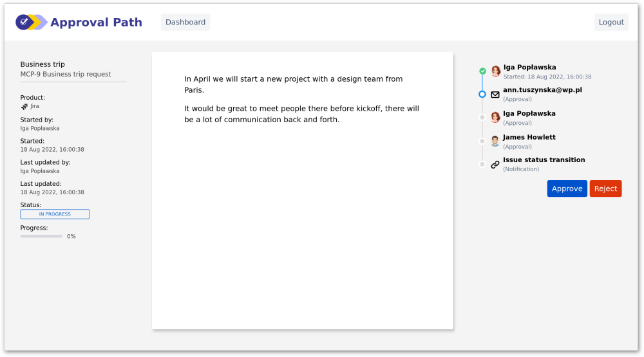Click Iga Popławska's avatar in Approval step
Screen dimensions: 644x357
tap(496, 117)
